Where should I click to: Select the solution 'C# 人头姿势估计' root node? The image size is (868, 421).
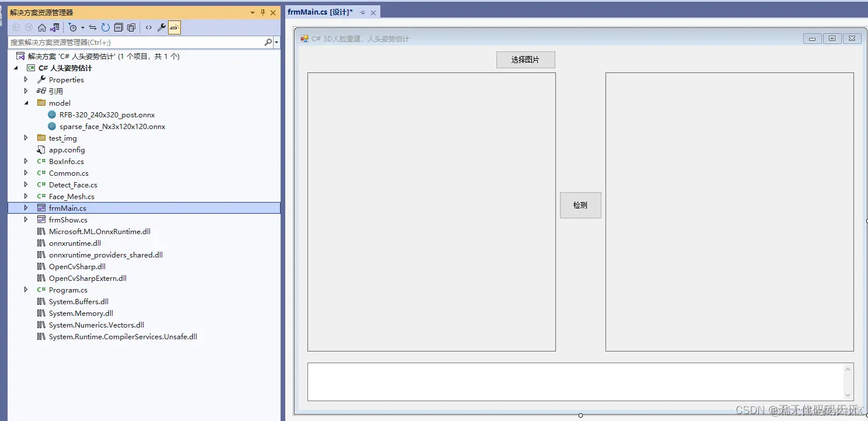click(x=104, y=57)
